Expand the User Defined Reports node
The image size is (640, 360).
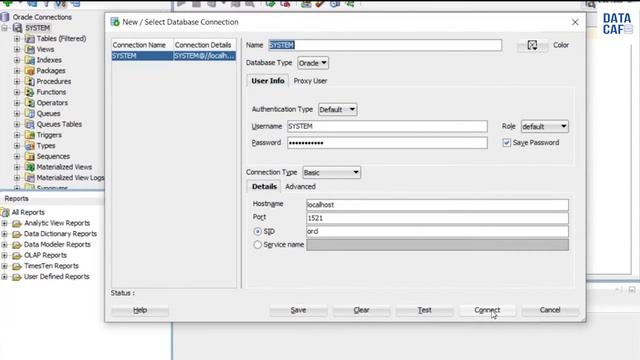tap(4, 277)
